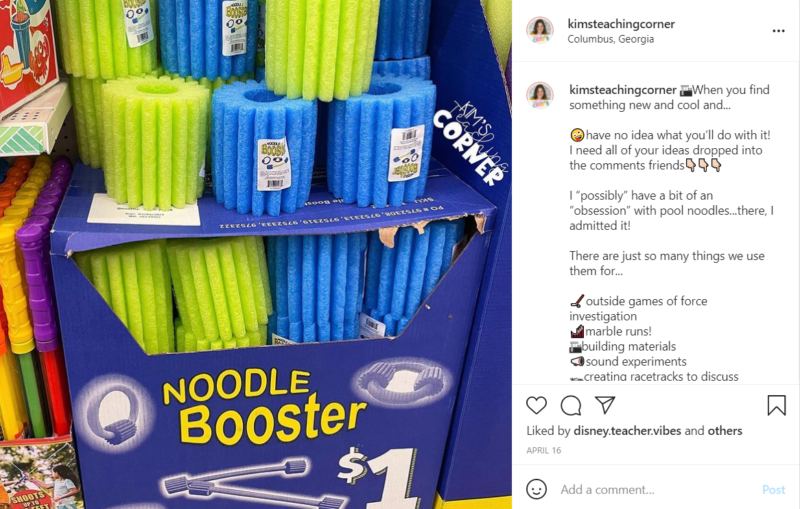Click the post caption text area
The height and width of the screenshot is (509, 800).
click(671, 233)
